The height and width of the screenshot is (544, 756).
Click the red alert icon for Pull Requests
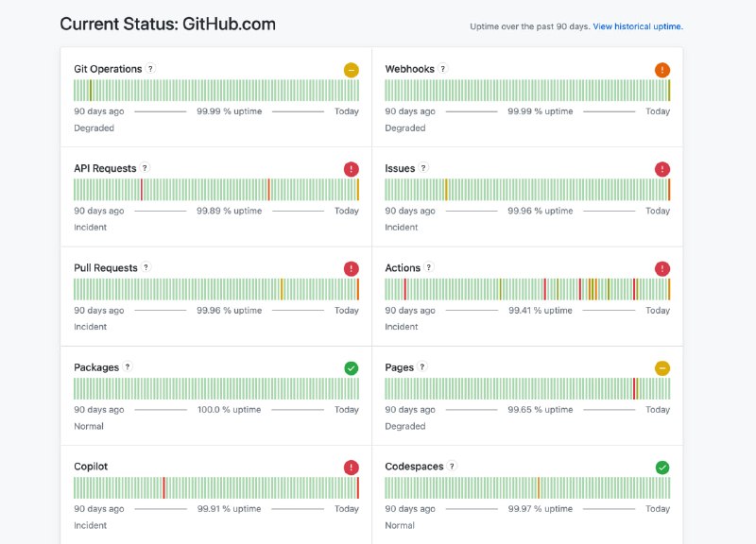351,268
